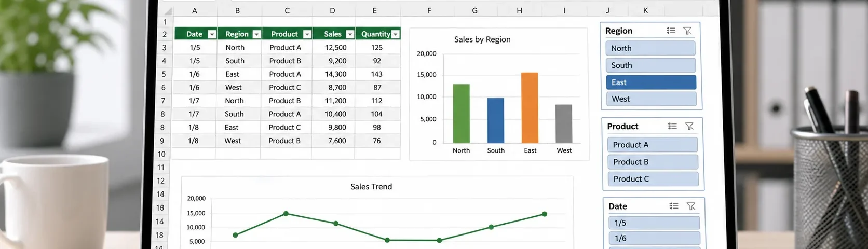Viewport: 868px width, 249px height.
Task: Select the first data point on trend line
Action: (235, 235)
